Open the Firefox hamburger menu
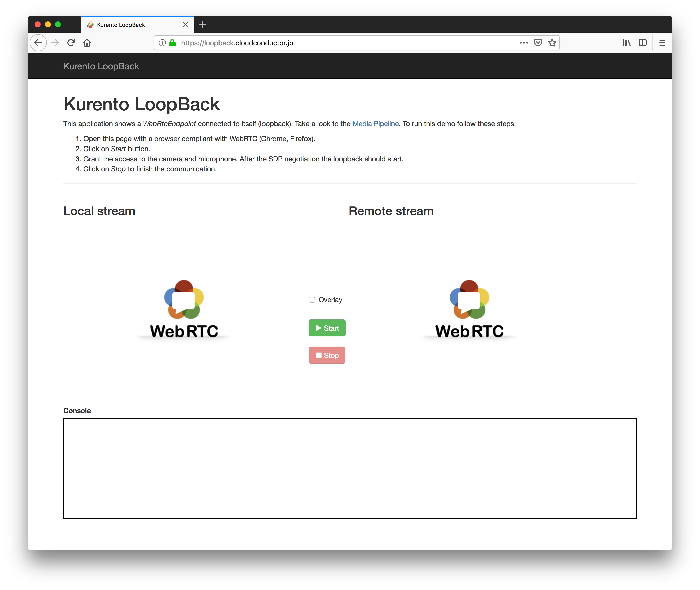This screenshot has height=590, width=700. pos(662,43)
